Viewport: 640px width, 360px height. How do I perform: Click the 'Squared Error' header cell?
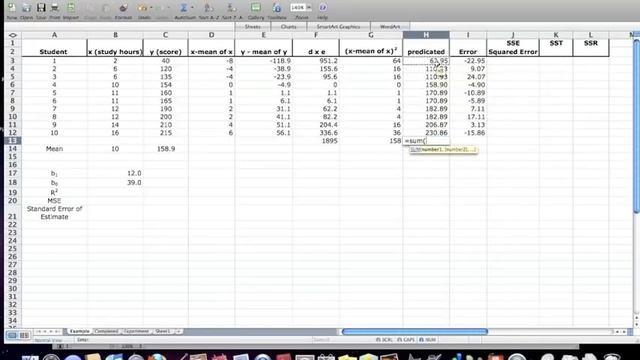tap(513, 52)
